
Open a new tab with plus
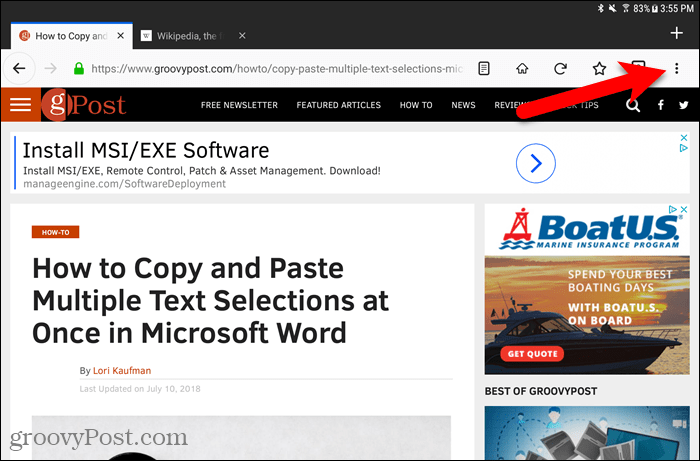point(677,33)
